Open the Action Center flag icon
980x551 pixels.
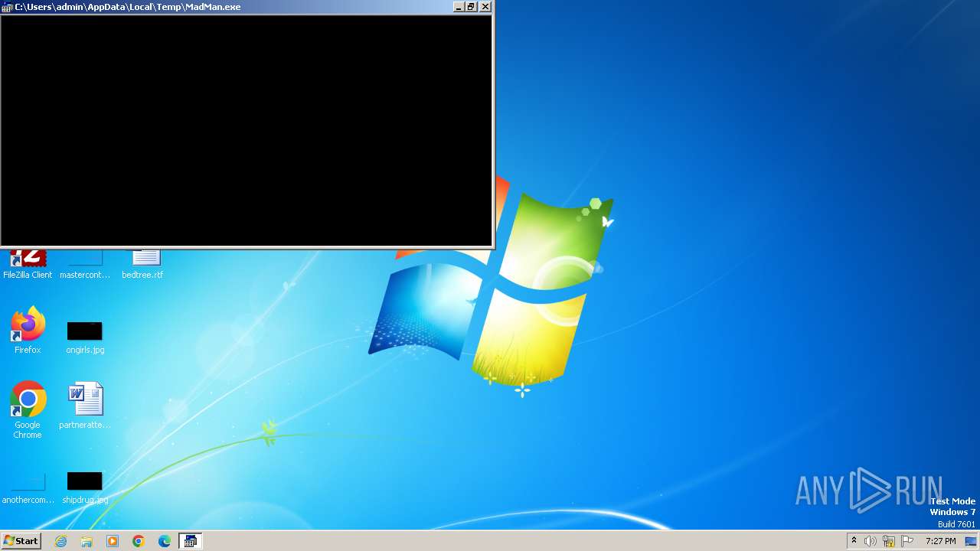(907, 541)
